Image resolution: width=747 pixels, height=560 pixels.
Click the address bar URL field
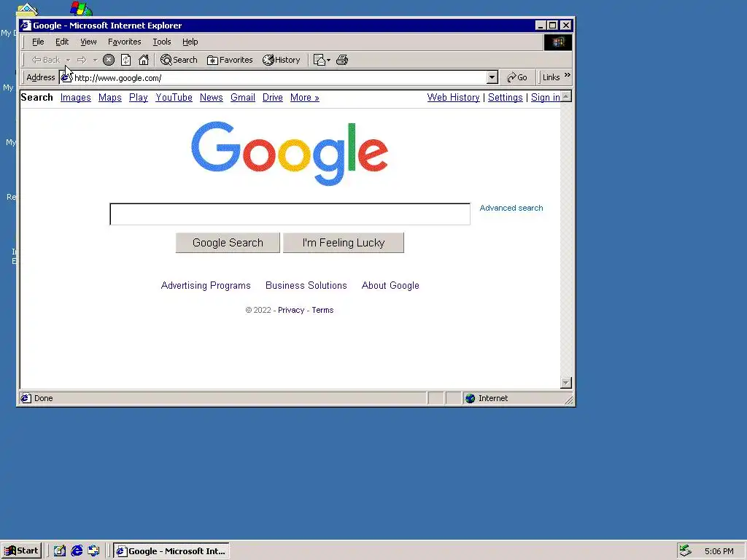(x=279, y=77)
